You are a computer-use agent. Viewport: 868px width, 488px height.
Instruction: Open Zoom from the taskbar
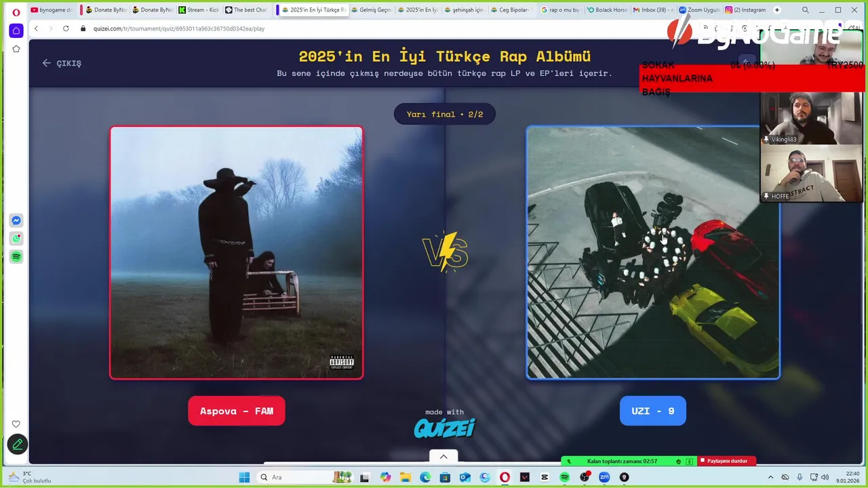604,477
